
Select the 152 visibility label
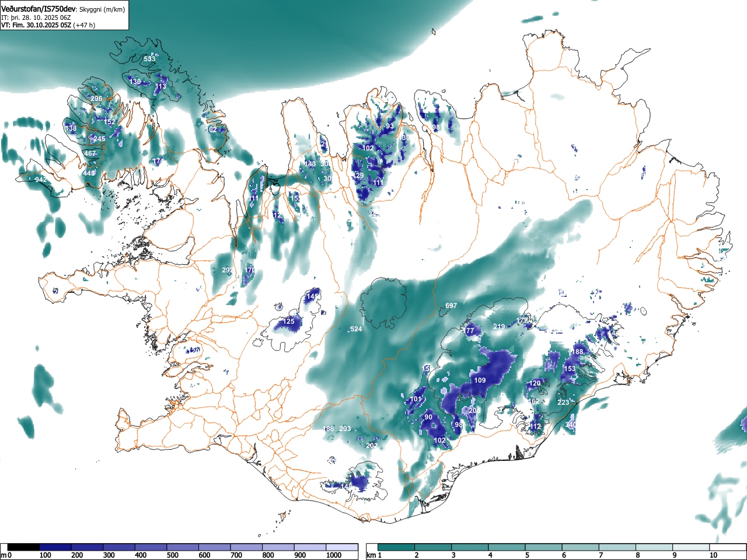pos(109,122)
